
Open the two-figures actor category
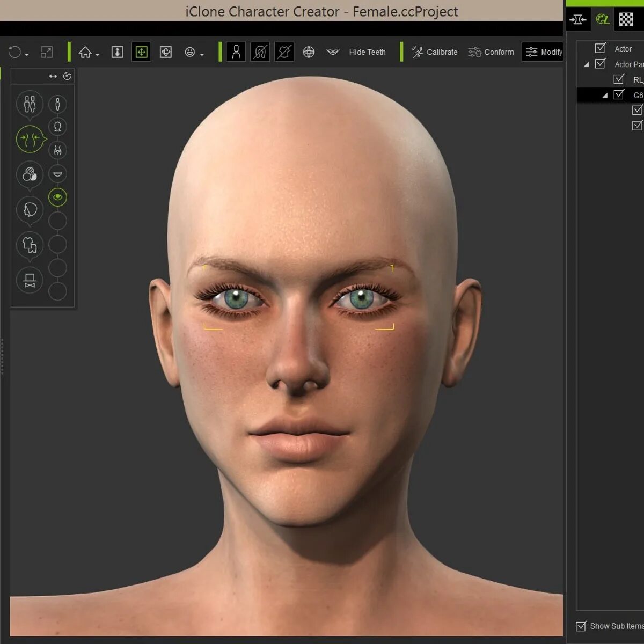click(30, 104)
